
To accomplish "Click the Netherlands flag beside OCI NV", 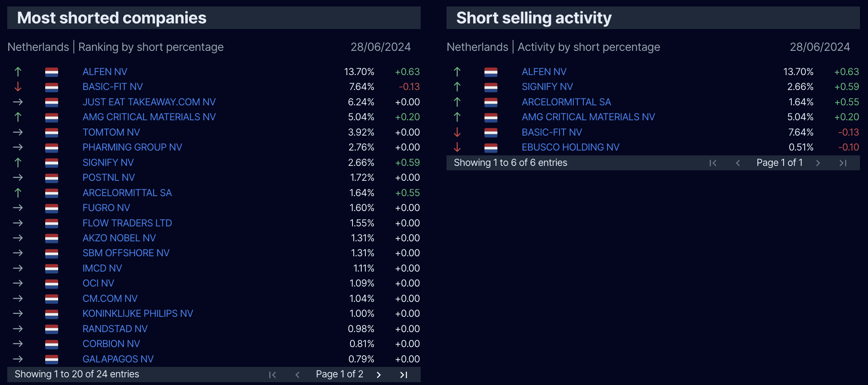I will pyautogui.click(x=52, y=284).
